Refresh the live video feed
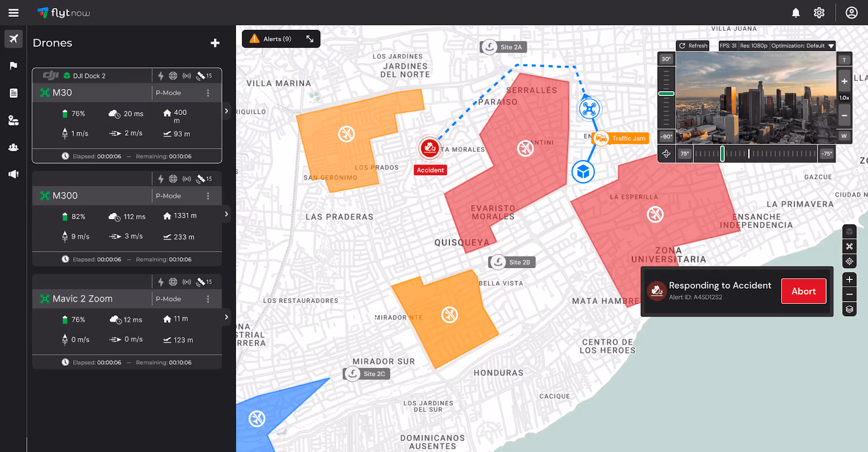Viewport: 868px width, 452px height. 693,46
